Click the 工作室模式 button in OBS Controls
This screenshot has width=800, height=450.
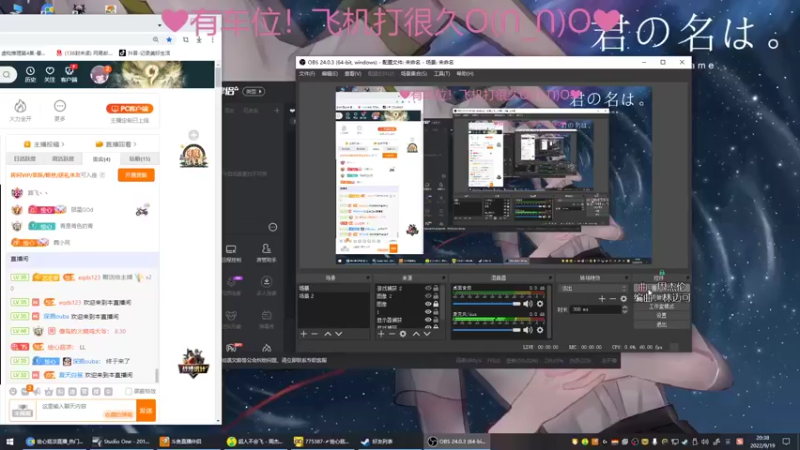(x=662, y=307)
